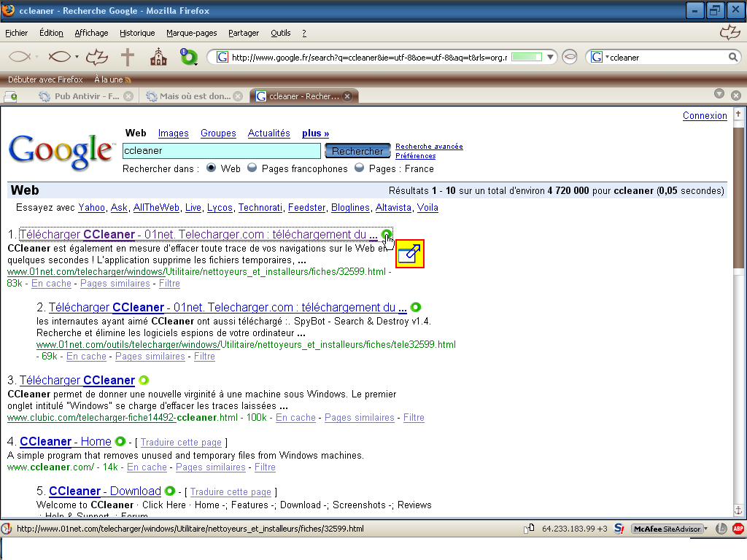Screen dimensions: 747x560
Task: Open the new tab icon in tab bar
Action: [x=11, y=96]
